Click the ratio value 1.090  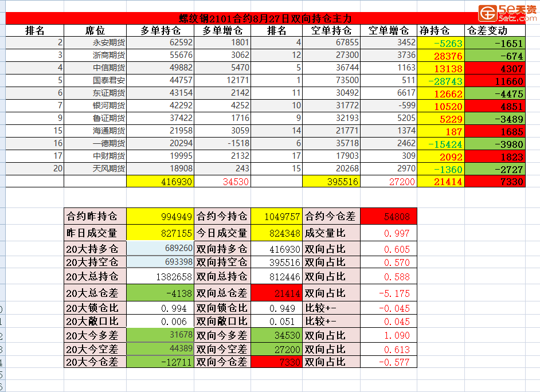pyautogui.click(x=389, y=335)
